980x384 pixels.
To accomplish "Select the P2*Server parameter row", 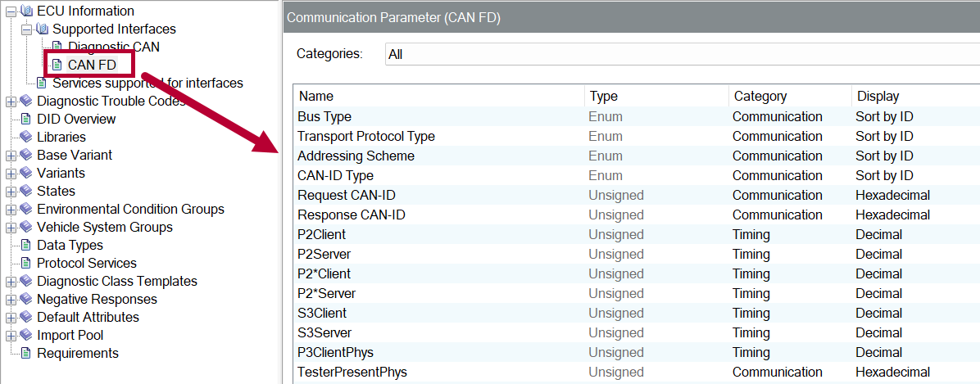I will click(x=326, y=293).
